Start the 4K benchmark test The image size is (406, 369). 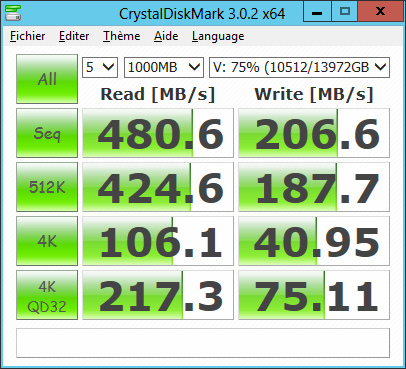tap(47, 241)
